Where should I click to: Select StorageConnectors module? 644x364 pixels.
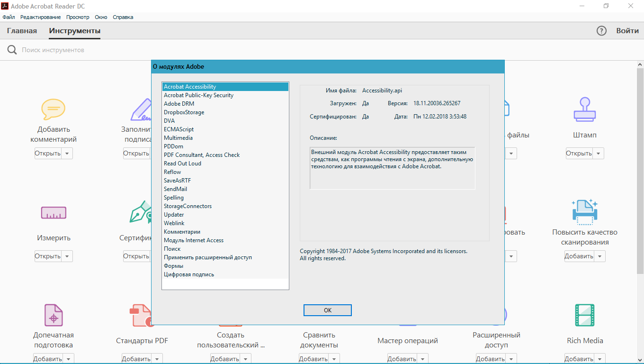[225, 206]
